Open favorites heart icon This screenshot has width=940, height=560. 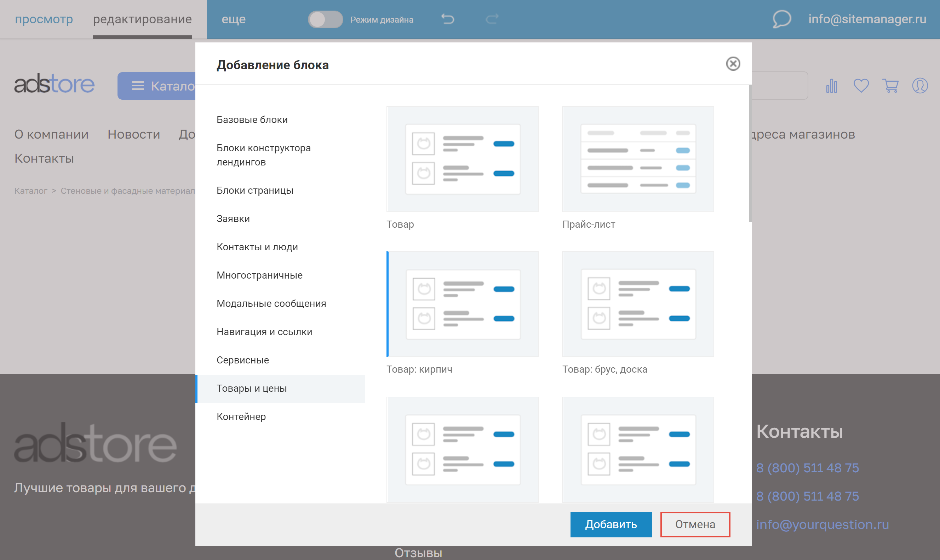[x=861, y=86]
